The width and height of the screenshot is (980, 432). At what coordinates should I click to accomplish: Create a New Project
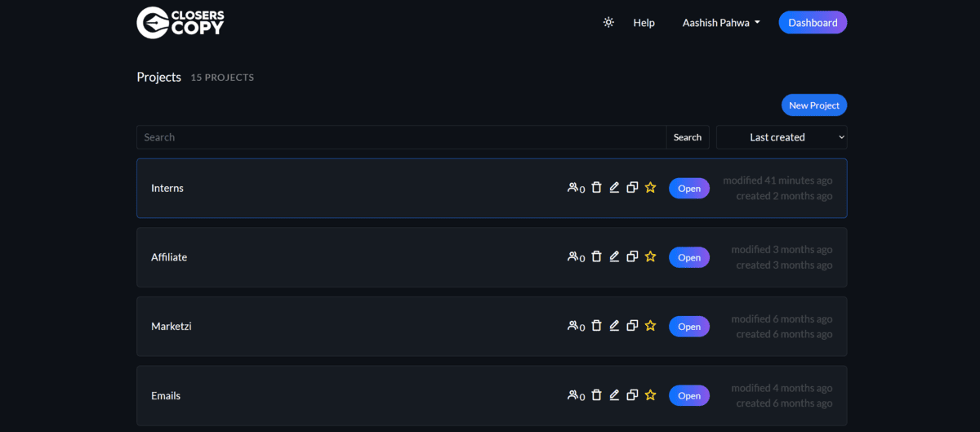813,105
